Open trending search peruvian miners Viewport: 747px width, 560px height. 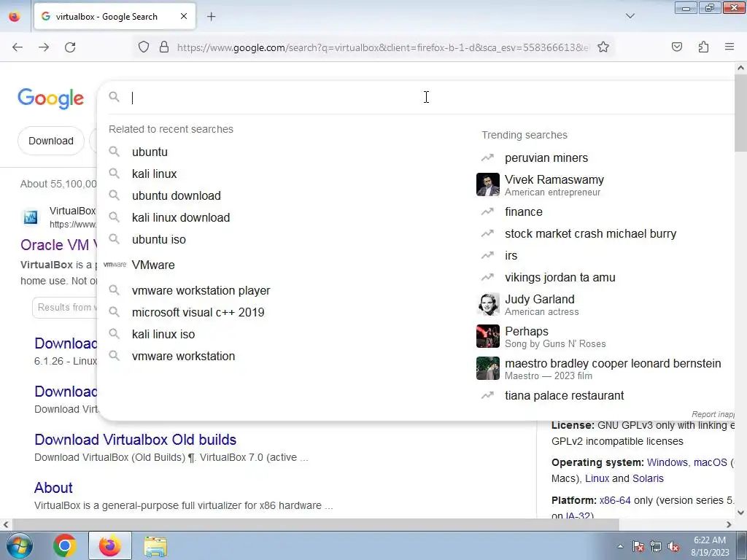tap(546, 157)
